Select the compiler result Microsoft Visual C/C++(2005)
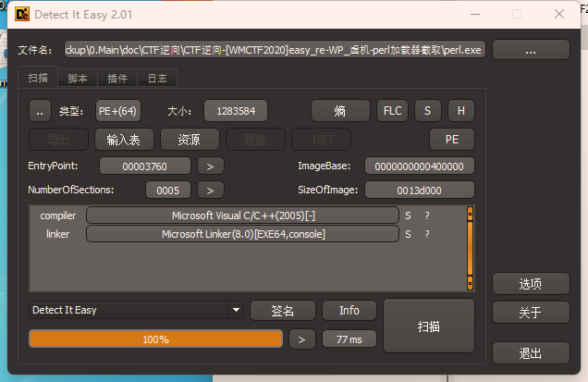This screenshot has width=588, height=382. pos(242,216)
